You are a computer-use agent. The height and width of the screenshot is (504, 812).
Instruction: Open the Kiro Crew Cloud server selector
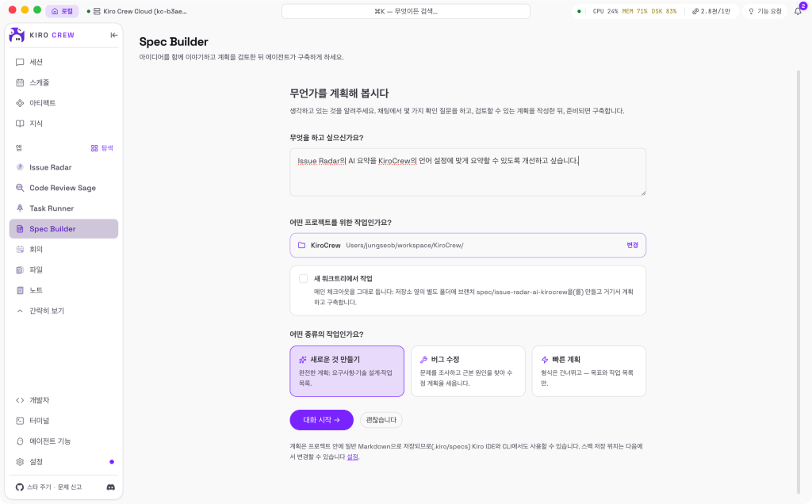pos(137,11)
